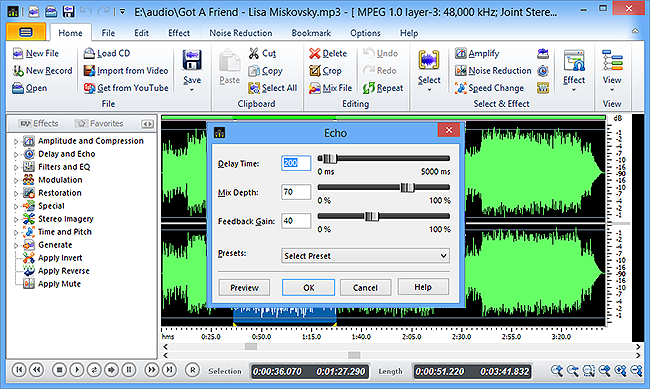Click the Delay Time input field

pos(296,163)
